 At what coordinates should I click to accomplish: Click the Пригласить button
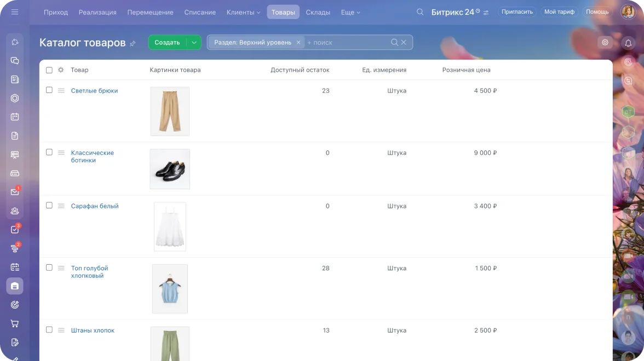coord(517,12)
